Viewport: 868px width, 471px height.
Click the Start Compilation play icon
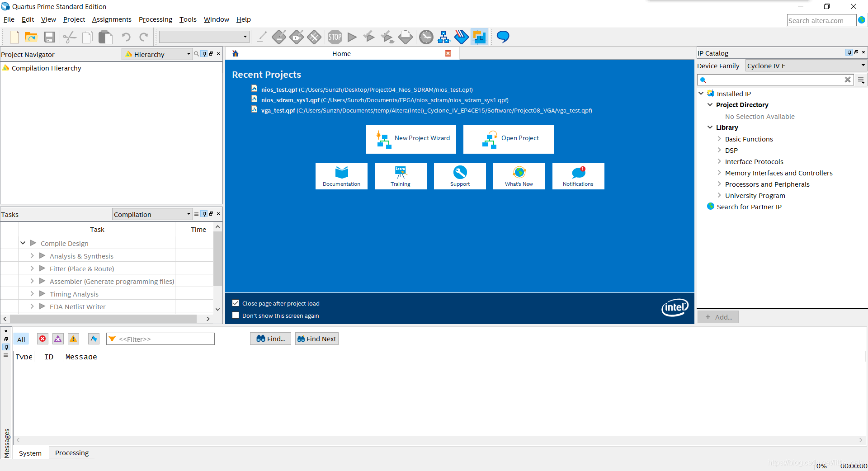pos(352,37)
